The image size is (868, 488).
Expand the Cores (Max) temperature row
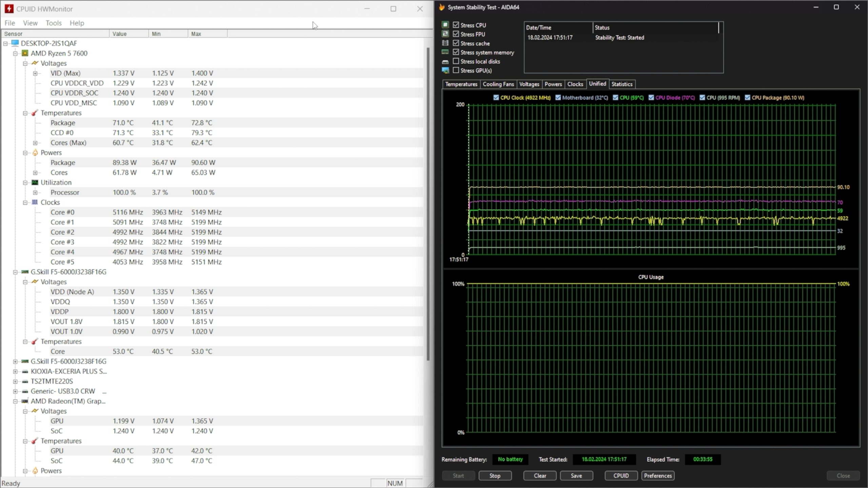tap(35, 143)
